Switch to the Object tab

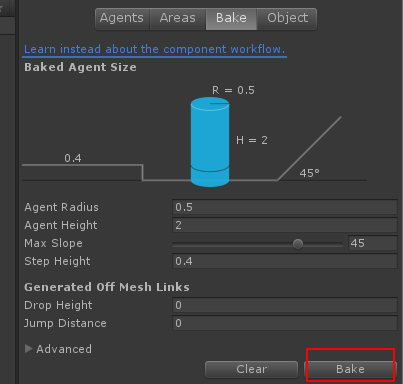point(287,19)
